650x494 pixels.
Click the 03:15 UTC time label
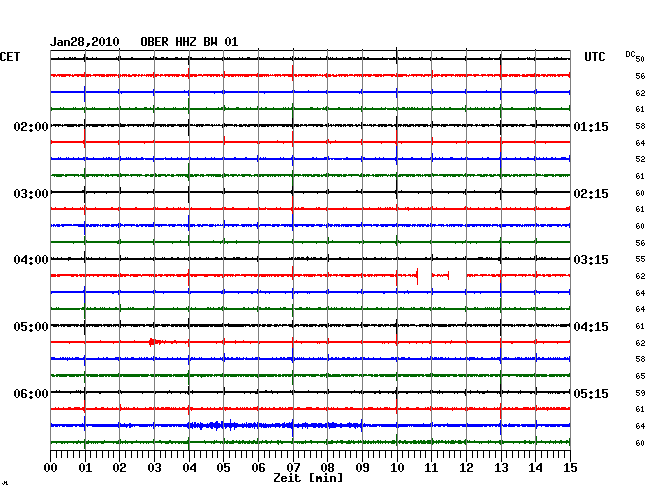coord(591,260)
